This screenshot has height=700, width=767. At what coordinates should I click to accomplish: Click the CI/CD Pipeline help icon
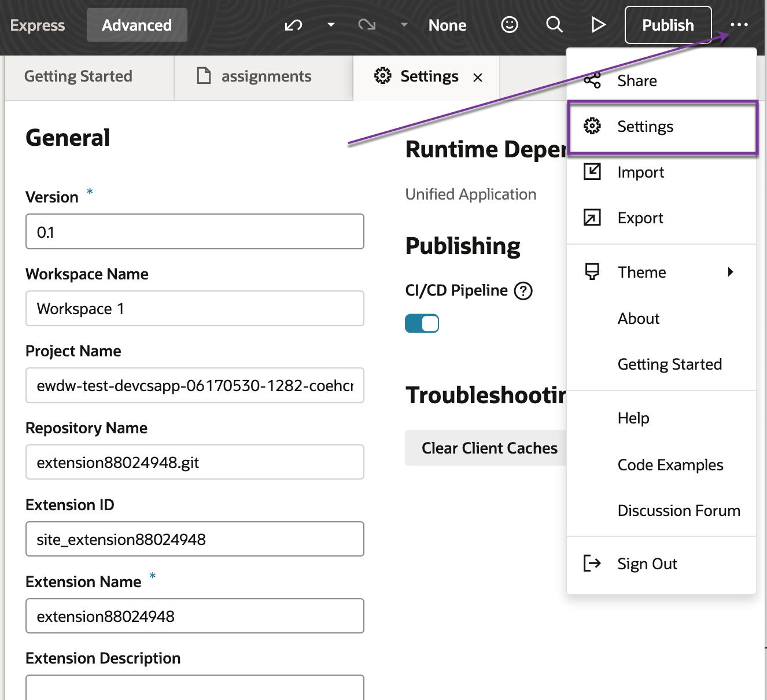click(523, 290)
